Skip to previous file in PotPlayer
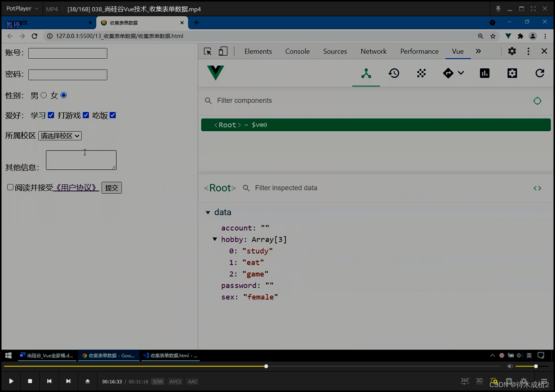The height and width of the screenshot is (392, 555). coord(49,381)
